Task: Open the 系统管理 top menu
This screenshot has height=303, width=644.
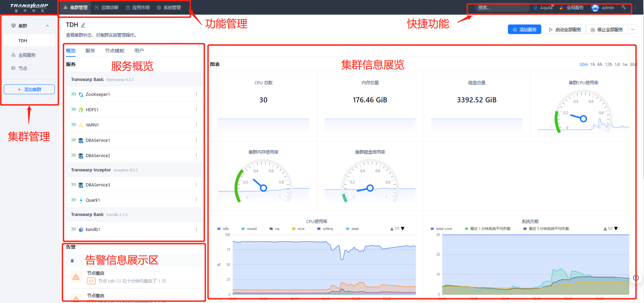Action: coord(169,7)
